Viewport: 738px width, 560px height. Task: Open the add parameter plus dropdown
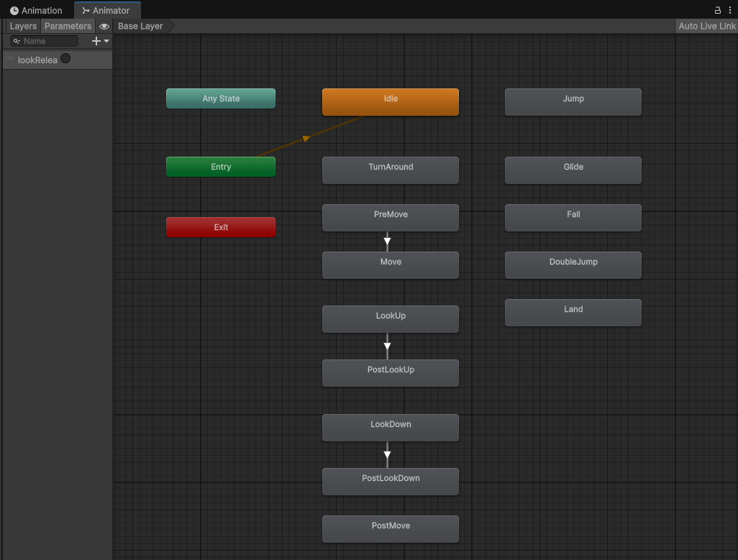(100, 41)
